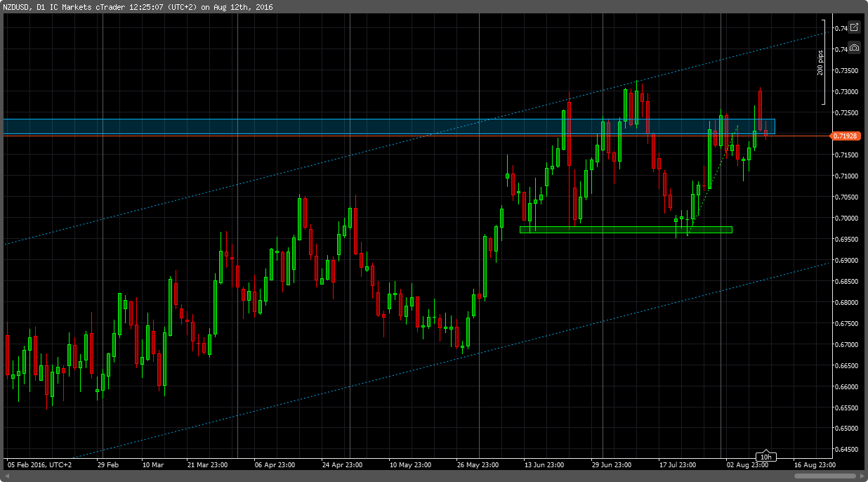This screenshot has width=868, height=482.
Task: Click the 0.64500 price axis label
Action: [846, 450]
